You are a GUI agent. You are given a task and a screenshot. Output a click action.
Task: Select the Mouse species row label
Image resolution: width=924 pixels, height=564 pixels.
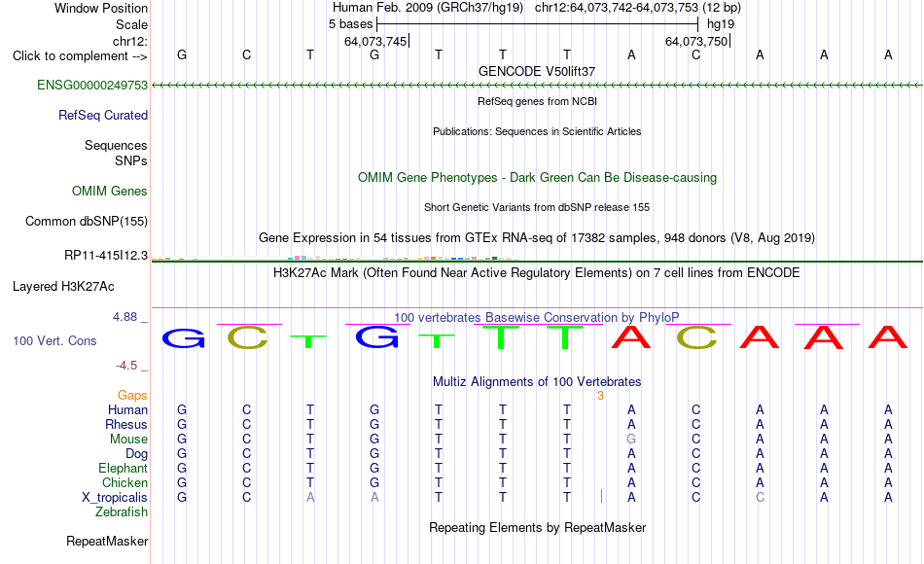(x=128, y=440)
